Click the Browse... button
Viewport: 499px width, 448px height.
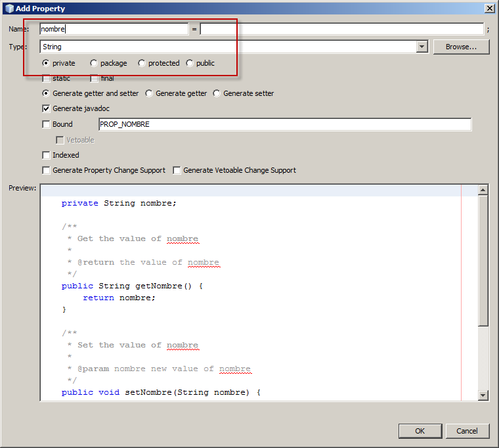461,47
